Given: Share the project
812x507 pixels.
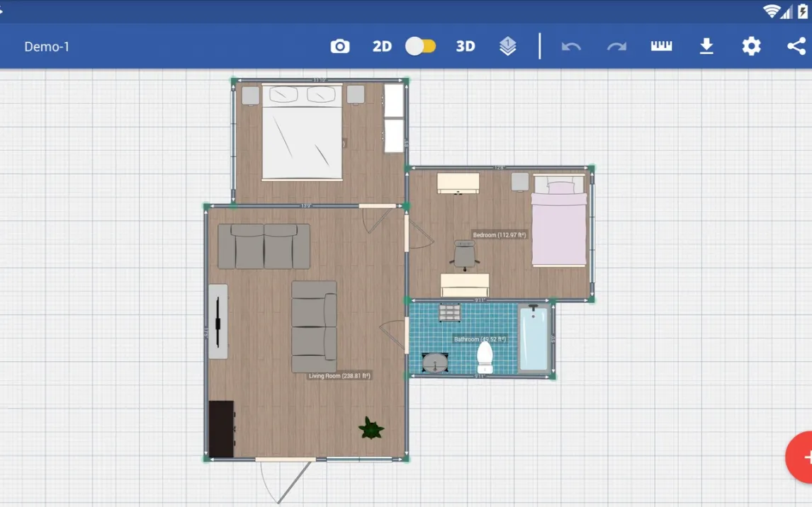Looking at the screenshot, I should pos(796,47).
